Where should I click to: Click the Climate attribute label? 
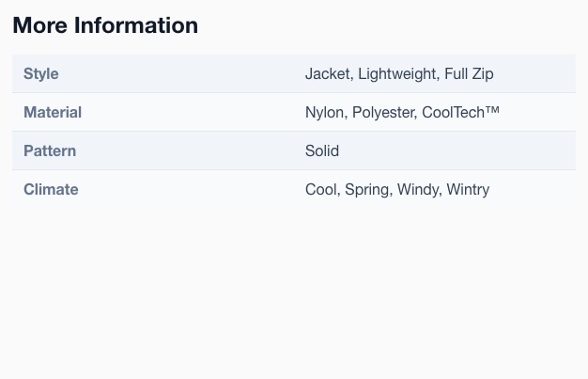tap(51, 189)
